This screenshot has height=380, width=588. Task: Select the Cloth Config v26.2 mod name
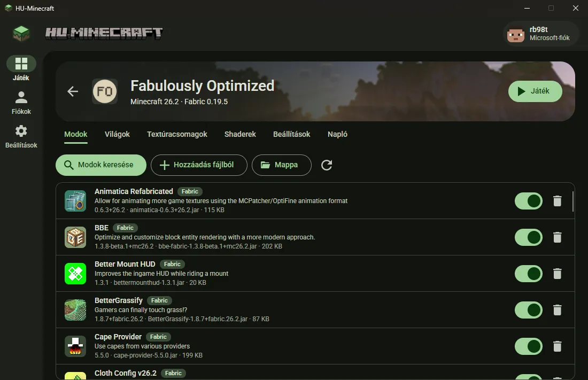pos(126,373)
